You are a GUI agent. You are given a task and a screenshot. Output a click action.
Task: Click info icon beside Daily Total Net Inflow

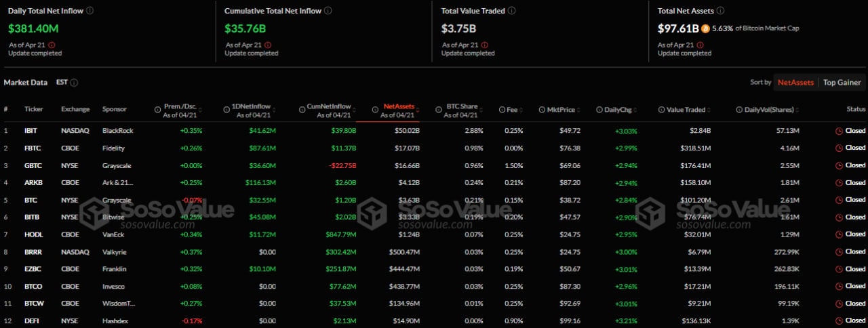pos(91,11)
